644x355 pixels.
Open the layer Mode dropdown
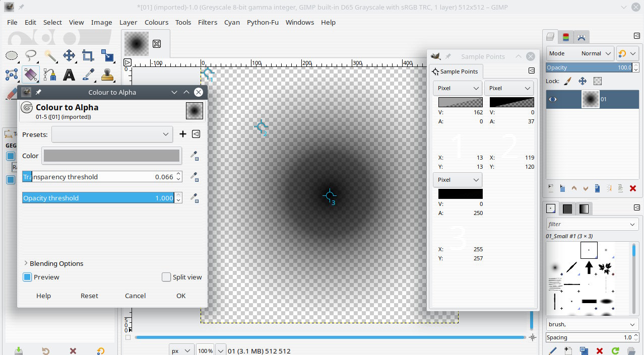(x=580, y=53)
